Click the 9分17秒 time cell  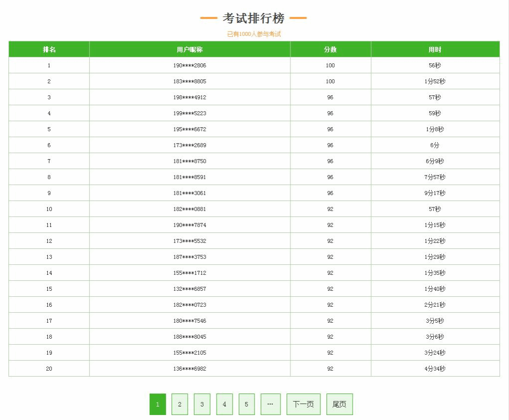click(435, 193)
